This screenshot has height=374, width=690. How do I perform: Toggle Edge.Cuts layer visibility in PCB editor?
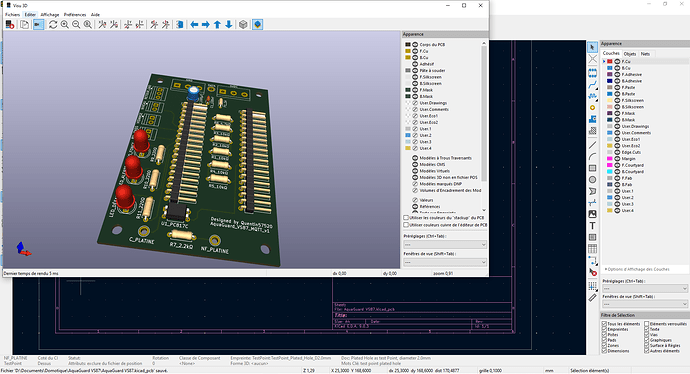tap(617, 152)
